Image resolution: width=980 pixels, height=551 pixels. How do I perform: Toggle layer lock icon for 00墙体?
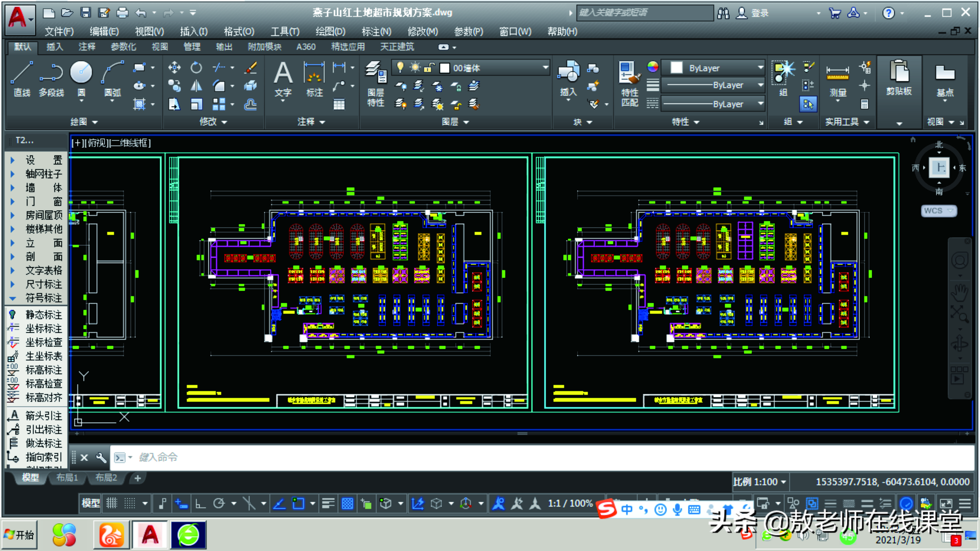[x=429, y=68]
